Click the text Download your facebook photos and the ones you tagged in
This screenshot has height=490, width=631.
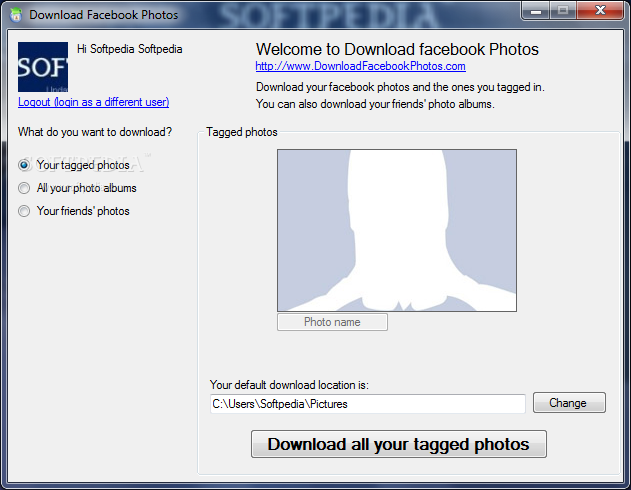[x=400, y=87]
